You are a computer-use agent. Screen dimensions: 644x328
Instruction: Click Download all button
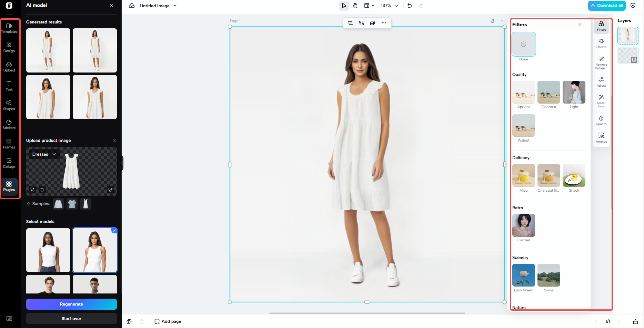click(607, 6)
